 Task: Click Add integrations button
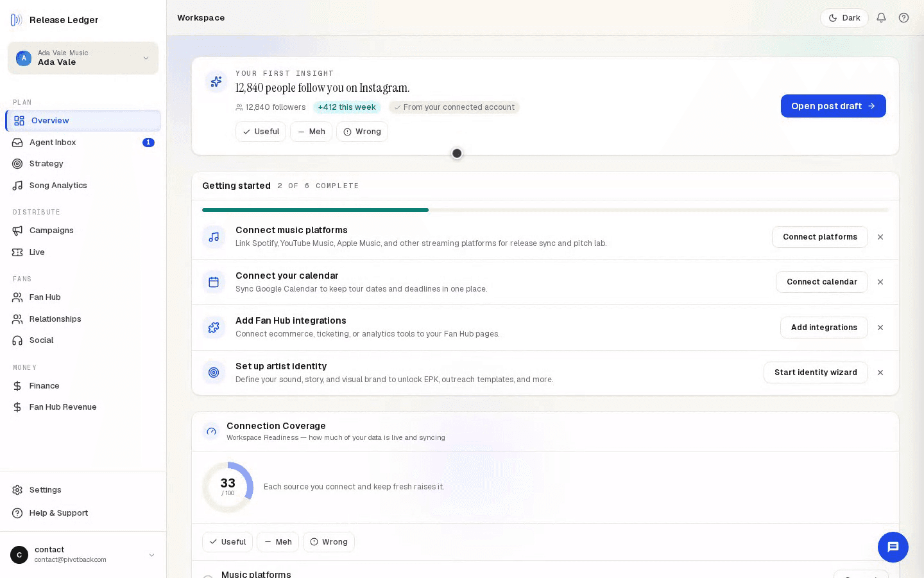(x=824, y=328)
